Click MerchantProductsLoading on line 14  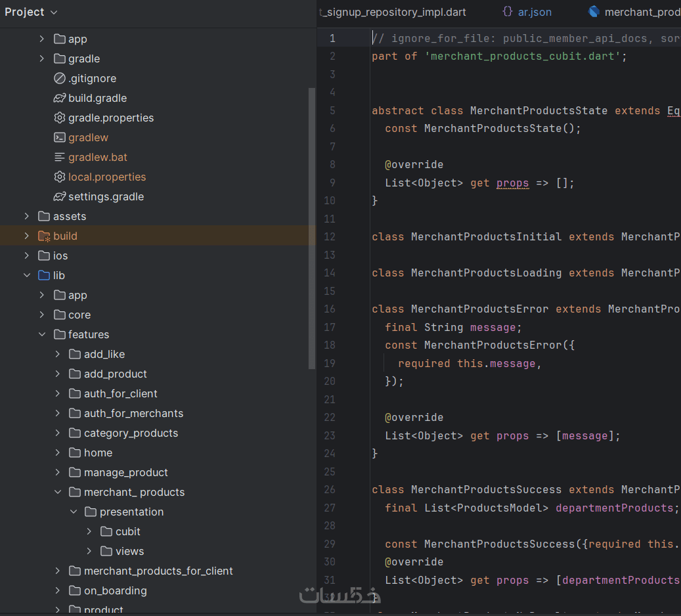(x=486, y=273)
